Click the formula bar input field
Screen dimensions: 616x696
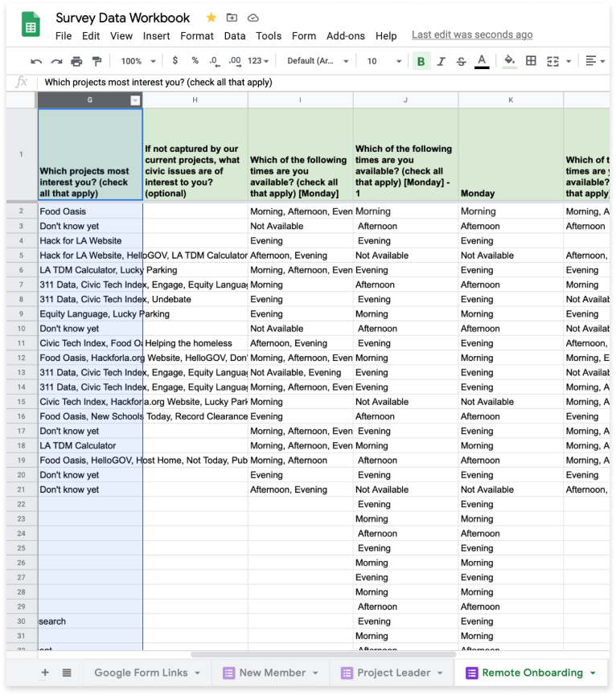(322, 82)
